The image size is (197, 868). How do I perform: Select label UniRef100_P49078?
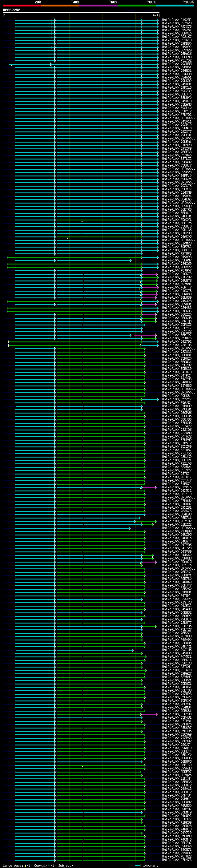[176, 101]
